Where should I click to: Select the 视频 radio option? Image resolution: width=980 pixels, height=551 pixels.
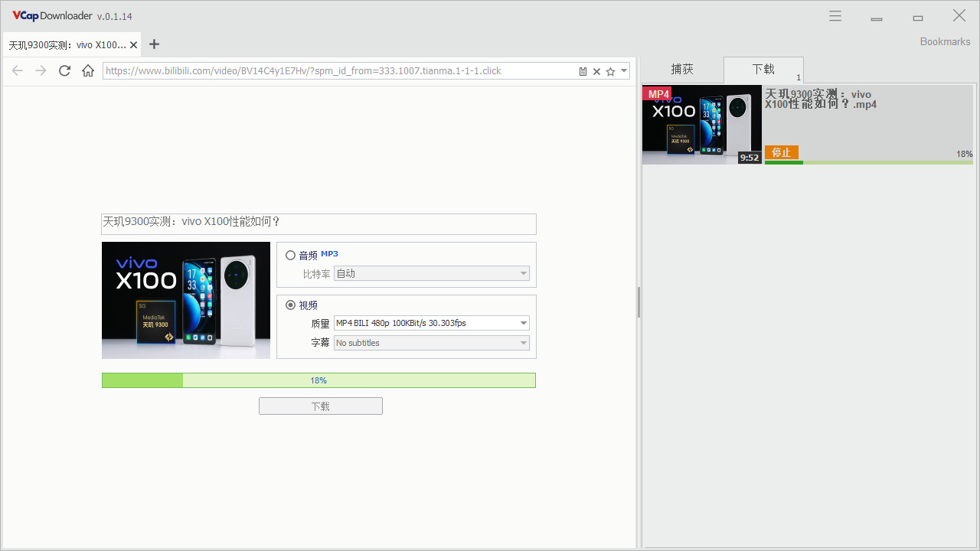pyautogui.click(x=291, y=305)
